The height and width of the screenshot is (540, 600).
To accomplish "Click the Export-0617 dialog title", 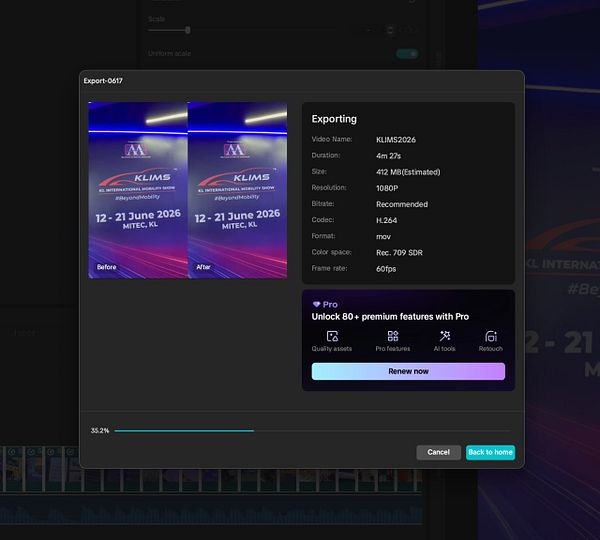I will pyautogui.click(x=103, y=81).
